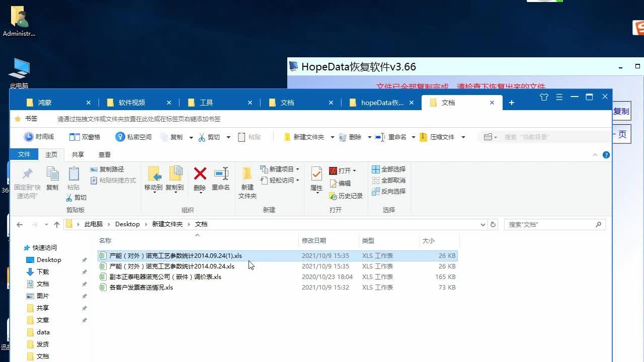
Task: Open 新建项目 new item dropdown
Action: point(280,169)
